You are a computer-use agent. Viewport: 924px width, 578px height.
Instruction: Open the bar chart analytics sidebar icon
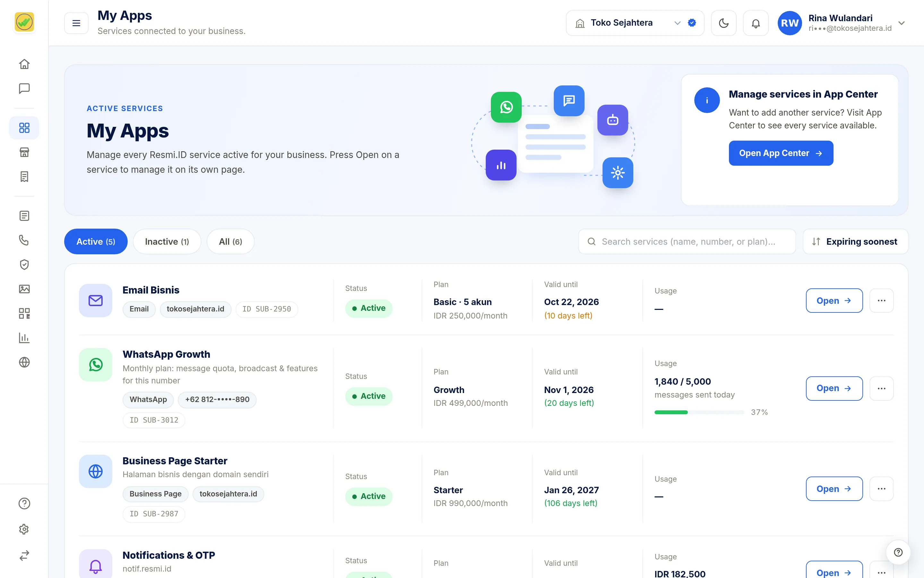point(24,338)
